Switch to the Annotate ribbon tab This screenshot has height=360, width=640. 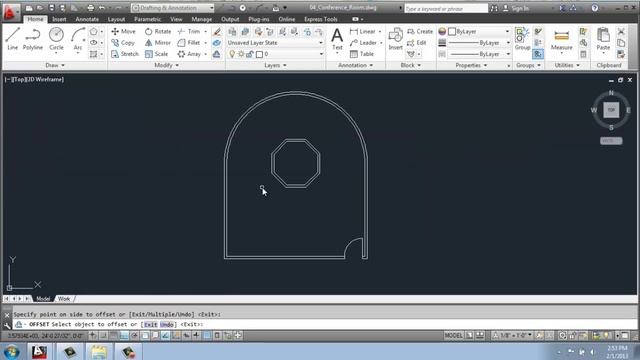pyautogui.click(x=87, y=19)
